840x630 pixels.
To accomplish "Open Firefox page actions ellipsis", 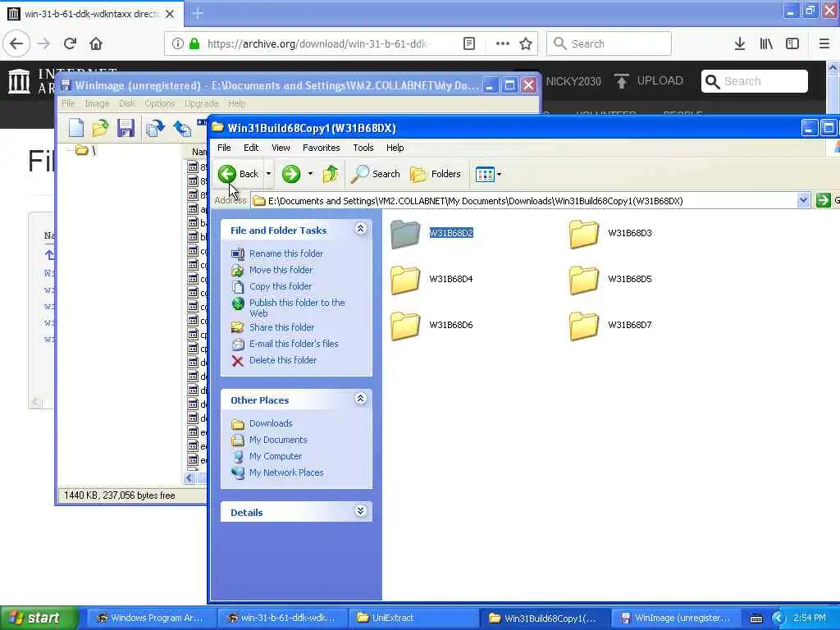I will tap(503, 43).
